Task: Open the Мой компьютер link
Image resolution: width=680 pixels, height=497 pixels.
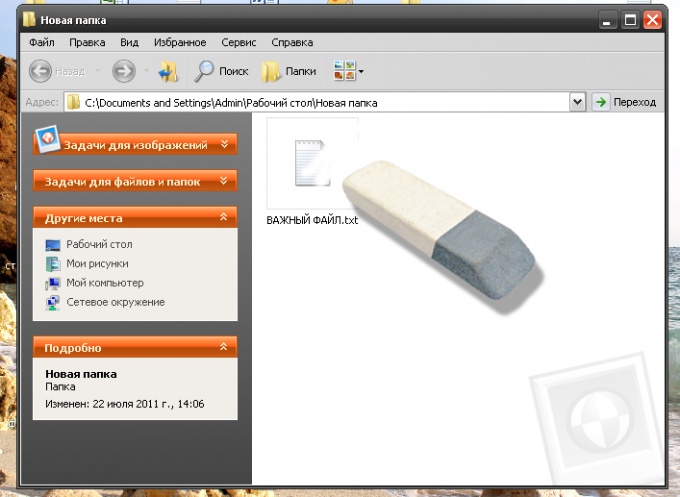Action: tap(105, 283)
